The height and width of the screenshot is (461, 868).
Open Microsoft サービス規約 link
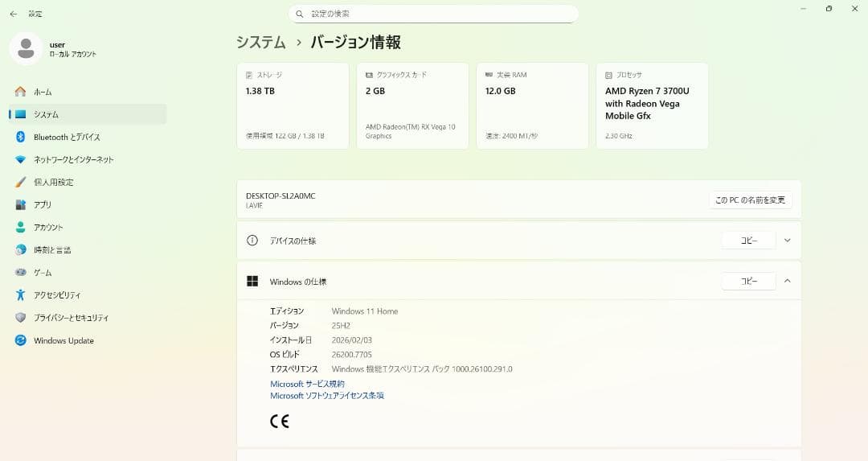[x=307, y=384]
